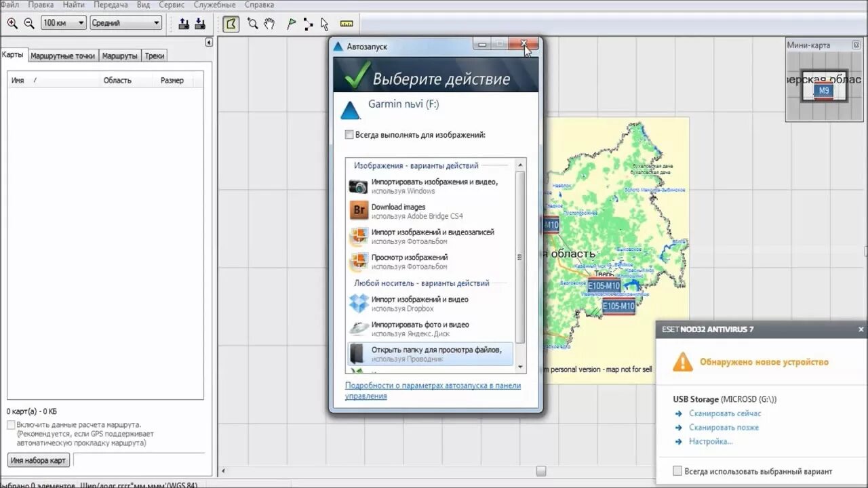Switch to the Маршрутные точки tab
This screenshot has width=868, height=488.
tap(62, 56)
